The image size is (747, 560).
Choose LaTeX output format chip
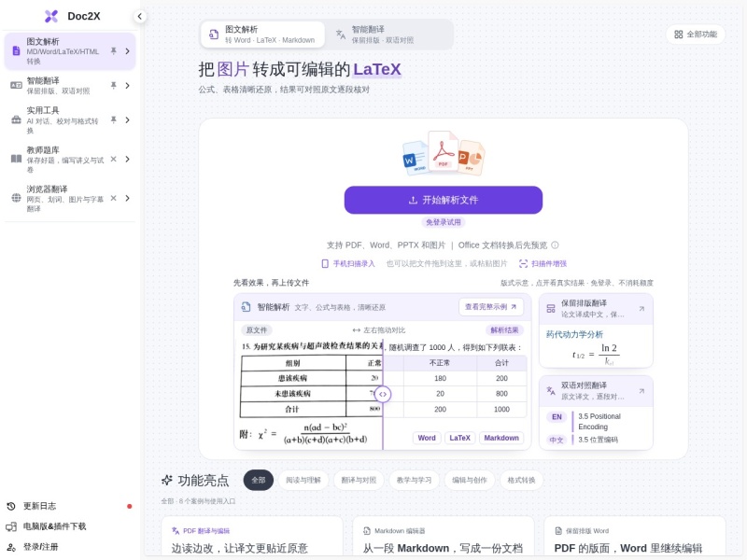[459, 438]
